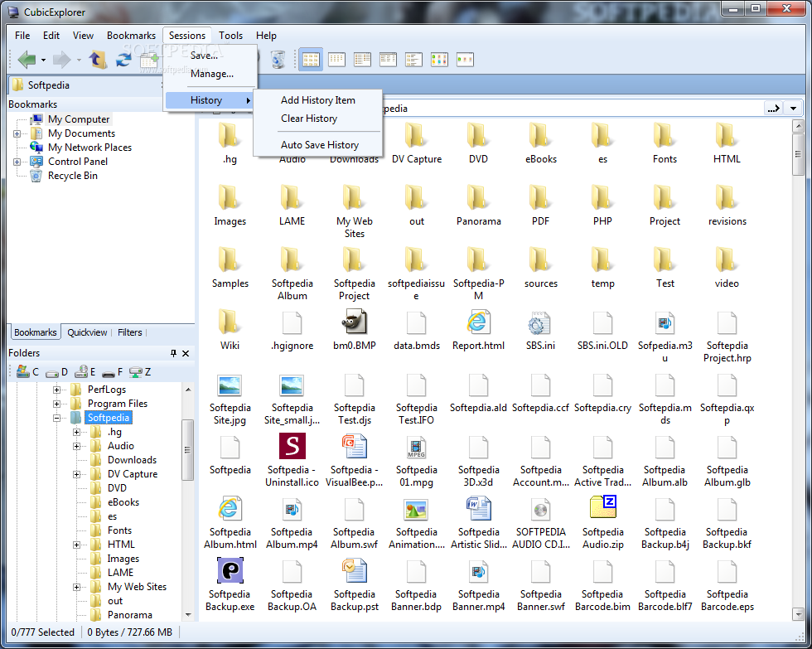
Task: Open the Bookmarks menu
Action: [x=131, y=35]
